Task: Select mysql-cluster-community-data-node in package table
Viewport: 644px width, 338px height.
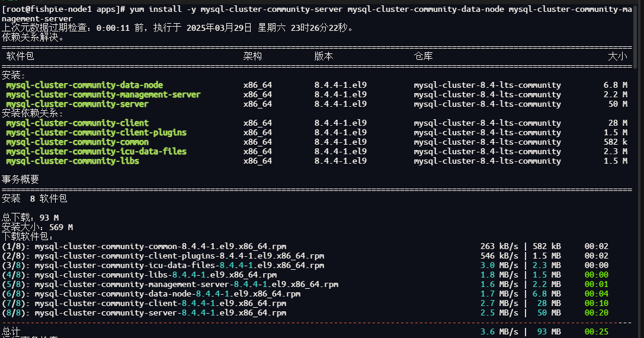Action: pos(85,85)
